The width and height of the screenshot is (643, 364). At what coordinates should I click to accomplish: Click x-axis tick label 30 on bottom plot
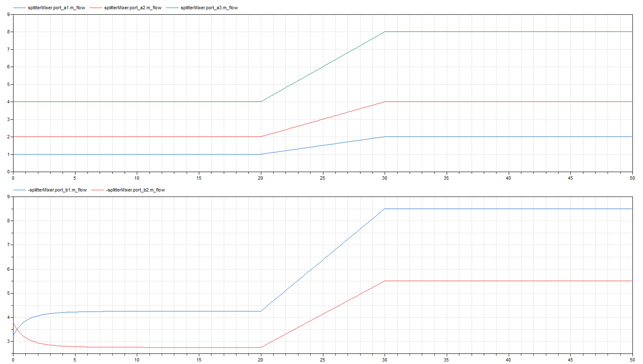click(385, 360)
